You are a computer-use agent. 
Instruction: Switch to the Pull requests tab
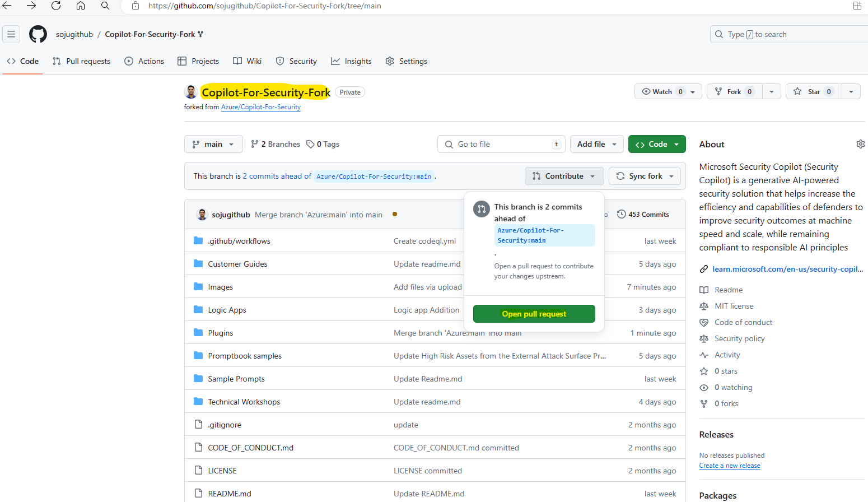[x=82, y=62]
